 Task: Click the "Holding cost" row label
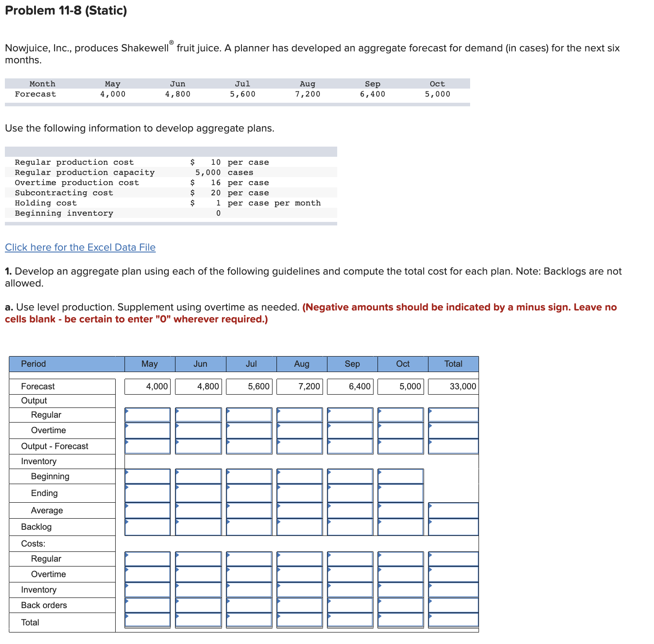pos(46,203)
